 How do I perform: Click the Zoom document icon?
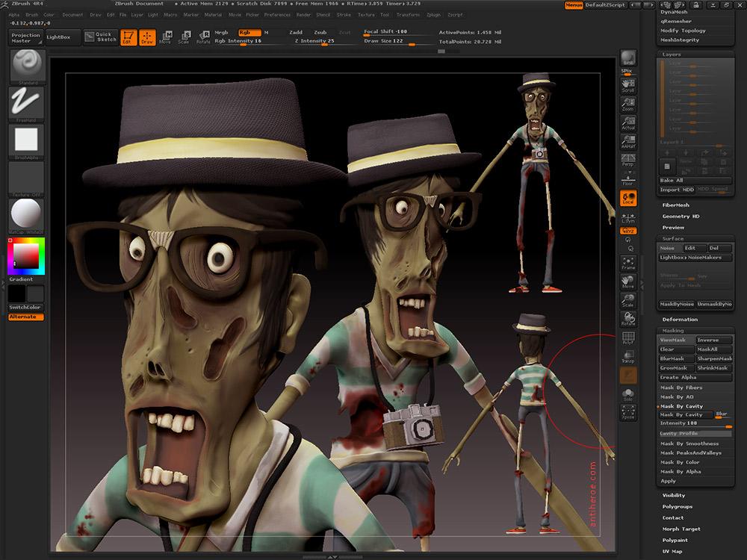click(628, 105)
